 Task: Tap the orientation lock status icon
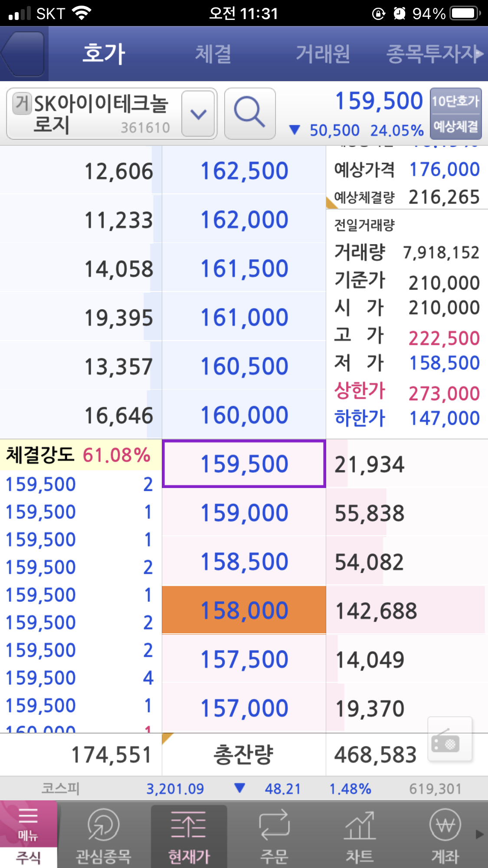[x=379, y=14]
